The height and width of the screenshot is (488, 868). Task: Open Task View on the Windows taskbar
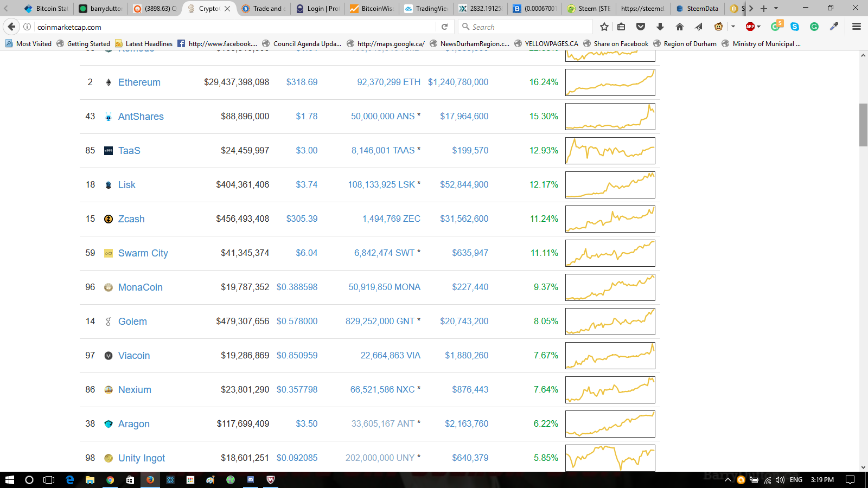[x=49, y=480]
